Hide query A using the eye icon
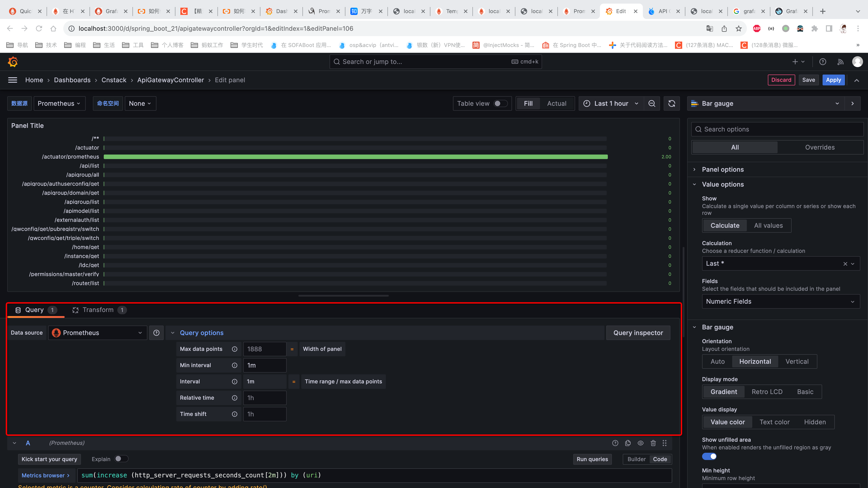The height and width of the screenshot is (488, 868). [x=641, y=443]
